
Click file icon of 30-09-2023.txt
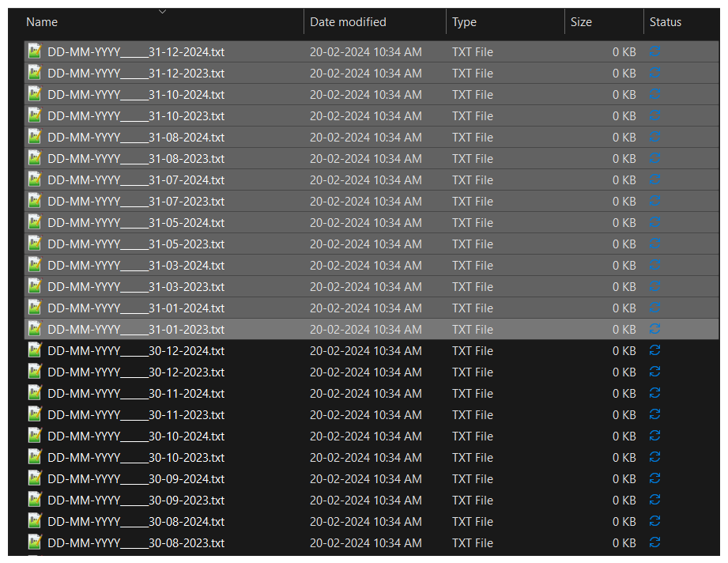point(35,500)
